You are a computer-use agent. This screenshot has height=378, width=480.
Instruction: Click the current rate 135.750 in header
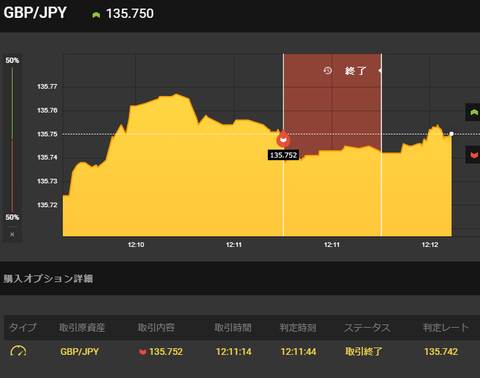pyautogui.click(x=130, y=14)
